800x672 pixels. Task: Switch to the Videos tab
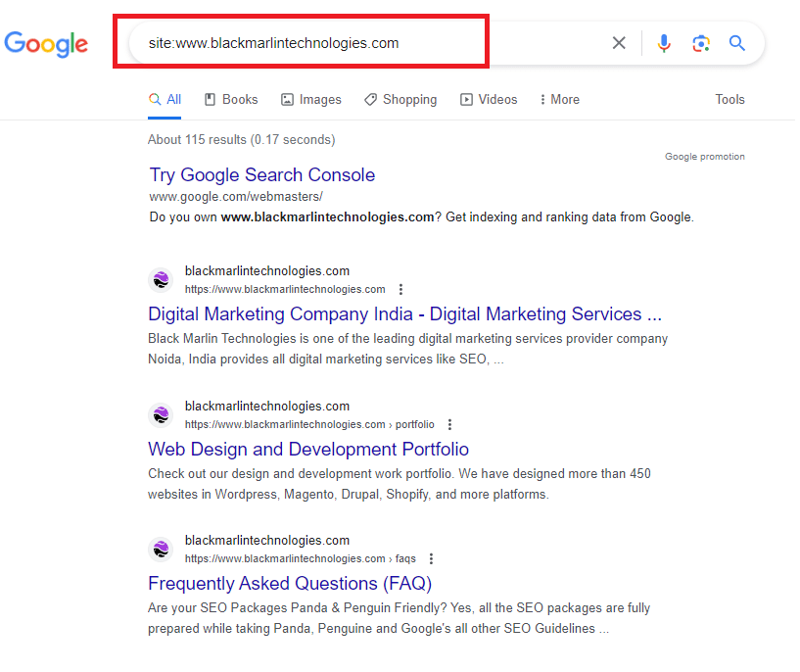(489, 100)
